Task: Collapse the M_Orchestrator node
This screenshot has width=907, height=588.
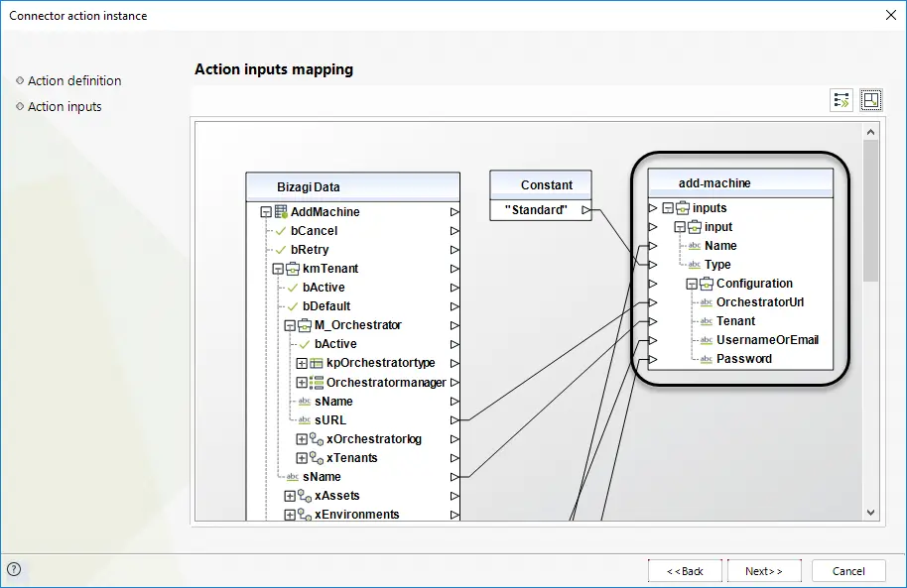Action: click(x=290, y=325)
